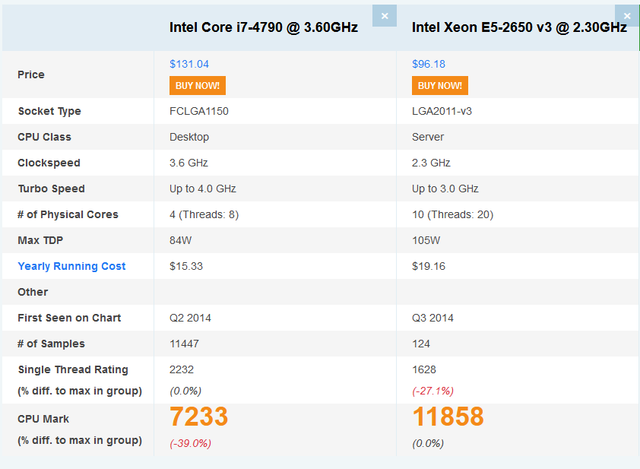Click the Turbo Speed row label
This screenshot has width=640, height=469.
[51, 189]
